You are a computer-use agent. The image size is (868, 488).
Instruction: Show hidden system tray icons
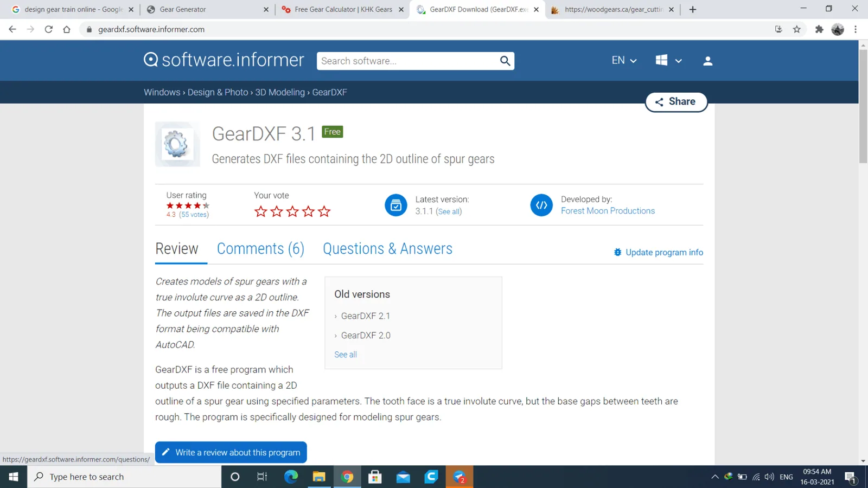(715, 477)
